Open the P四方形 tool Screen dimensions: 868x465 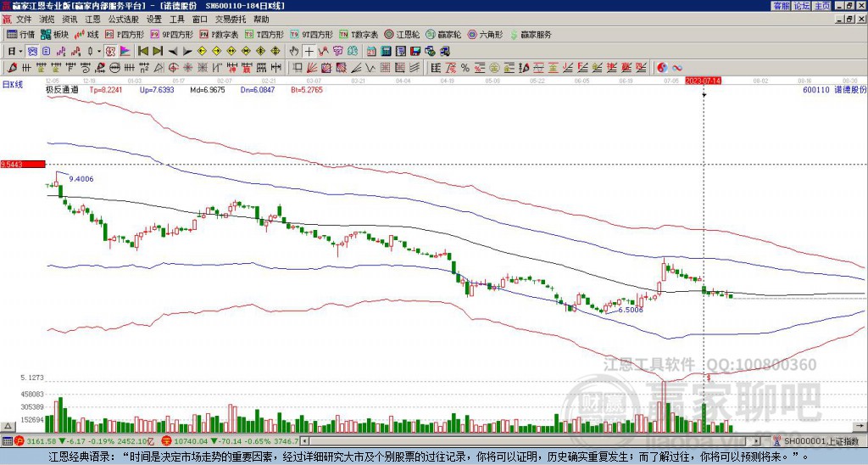click(x=125, y=34)
